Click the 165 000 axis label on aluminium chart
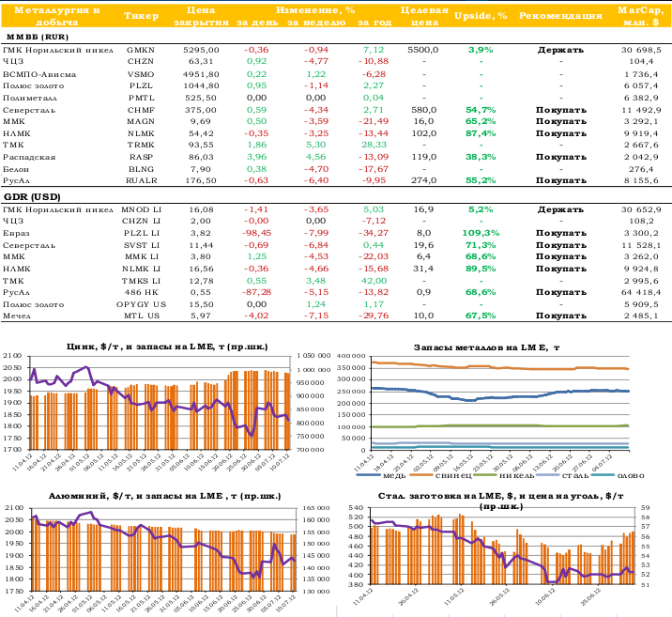This screenshot has width=672, height=617. point(316,508)
